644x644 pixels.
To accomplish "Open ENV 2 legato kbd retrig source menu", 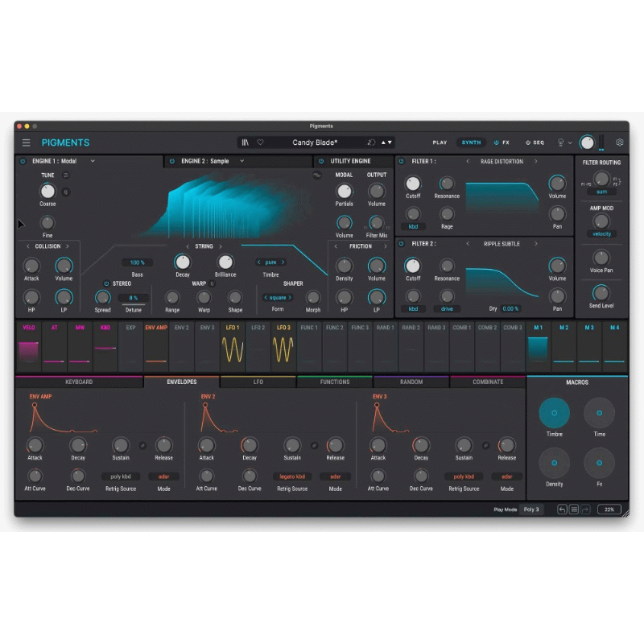I will point(292,477).
